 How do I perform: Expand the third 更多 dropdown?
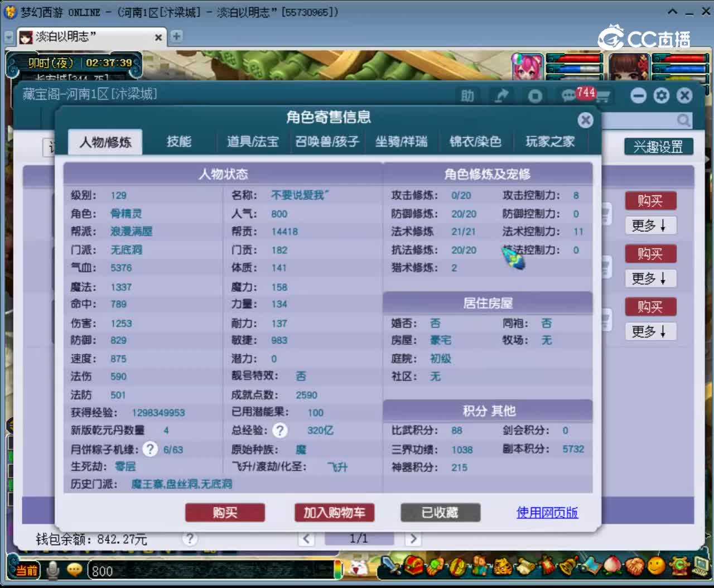point(650,331)
